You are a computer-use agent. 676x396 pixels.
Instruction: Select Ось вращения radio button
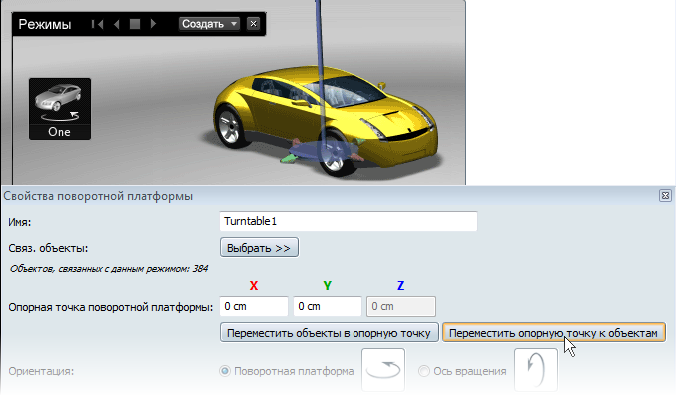pos(424,371)
